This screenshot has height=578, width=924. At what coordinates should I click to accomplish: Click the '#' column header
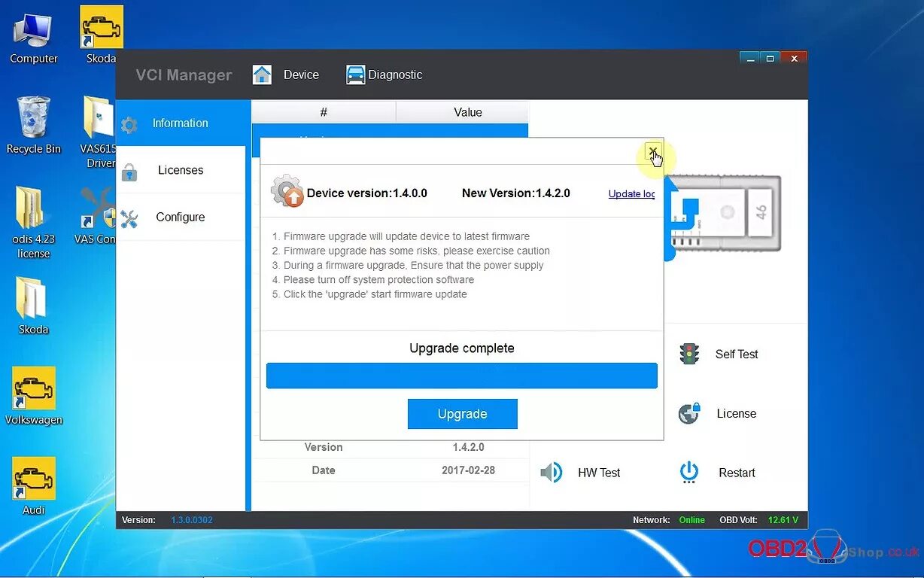tap(324, 112)
